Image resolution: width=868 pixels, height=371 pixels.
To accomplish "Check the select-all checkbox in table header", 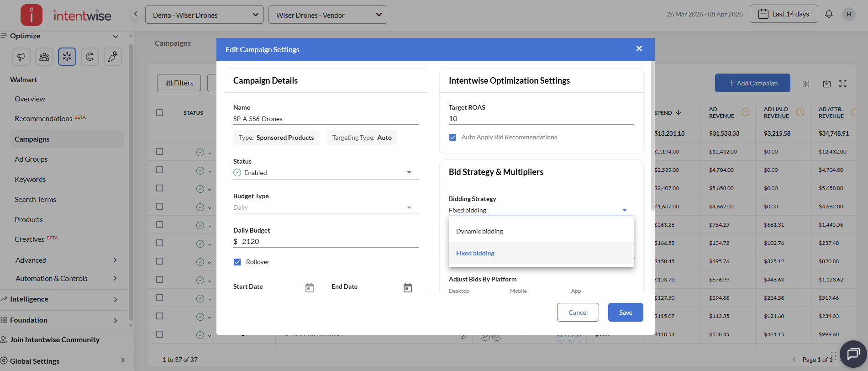I will (x=160, y=112).
